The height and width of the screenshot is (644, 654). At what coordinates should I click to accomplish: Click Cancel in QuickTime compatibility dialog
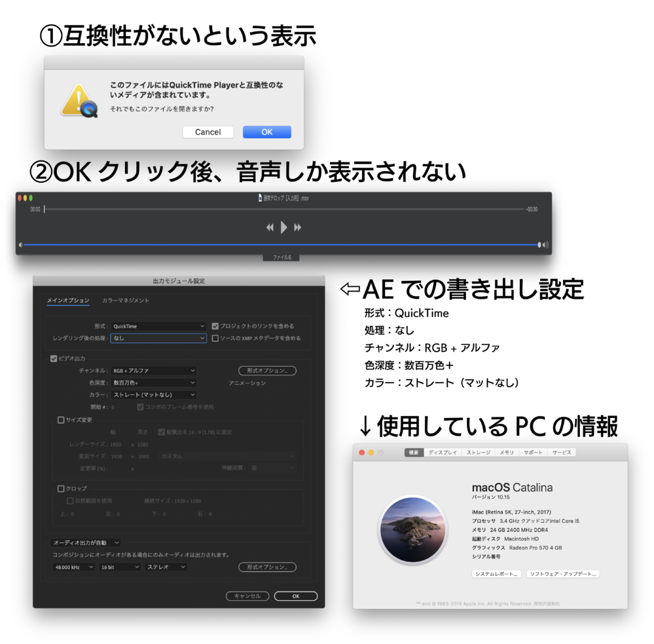208,132
